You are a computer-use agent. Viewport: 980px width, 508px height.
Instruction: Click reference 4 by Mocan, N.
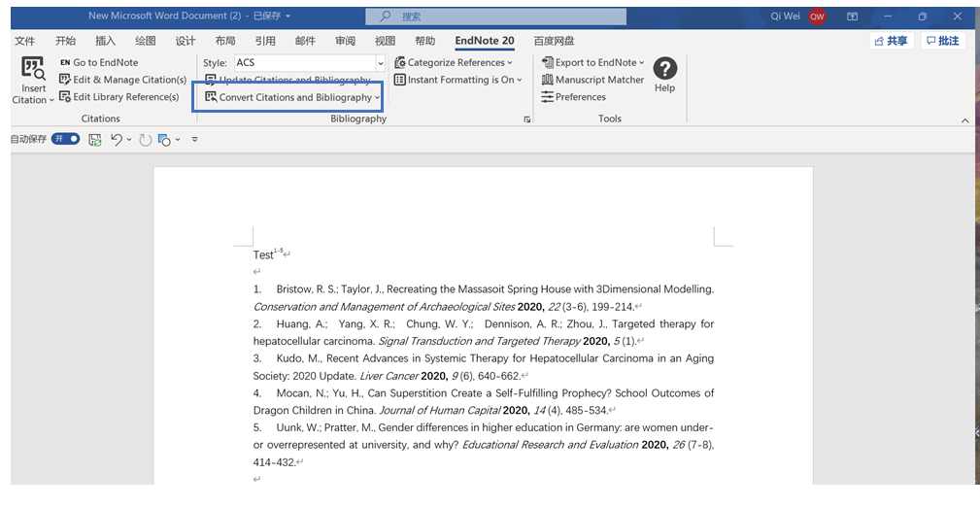click(x=483, y=402)
